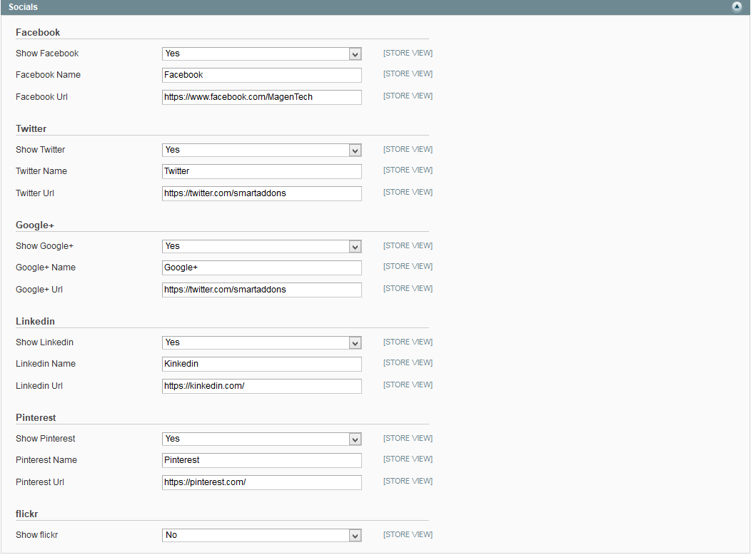751x560 pixels.
Task: Focus the Linkedin Url input field
Action: tap(261, 386)
